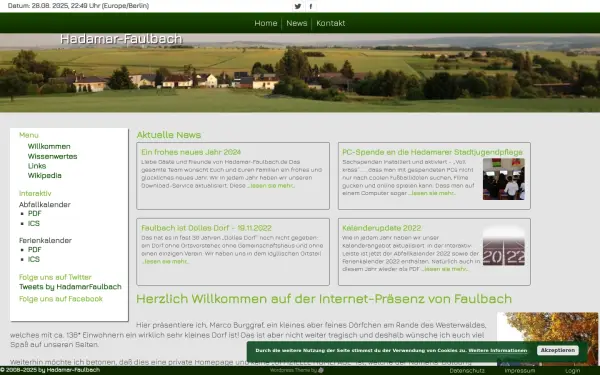This screenshot has width=600, height=375.
Task: Click the Abfallkalender label
Action: pos(45,204)
